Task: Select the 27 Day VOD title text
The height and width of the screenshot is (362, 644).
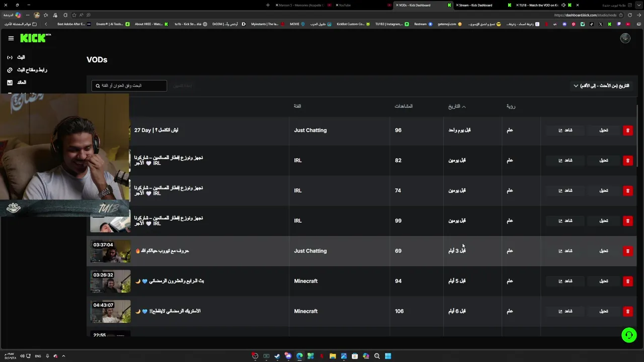Action: coord(156,130)
